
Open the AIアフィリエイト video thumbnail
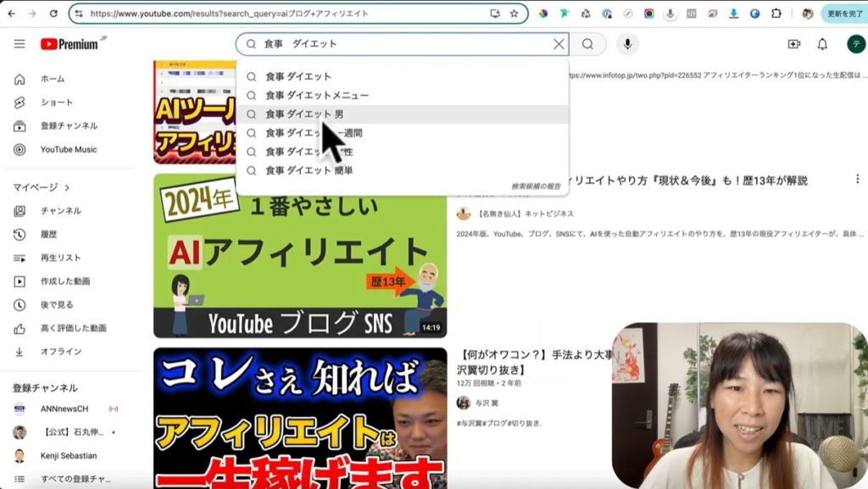(x=300, y=256)
